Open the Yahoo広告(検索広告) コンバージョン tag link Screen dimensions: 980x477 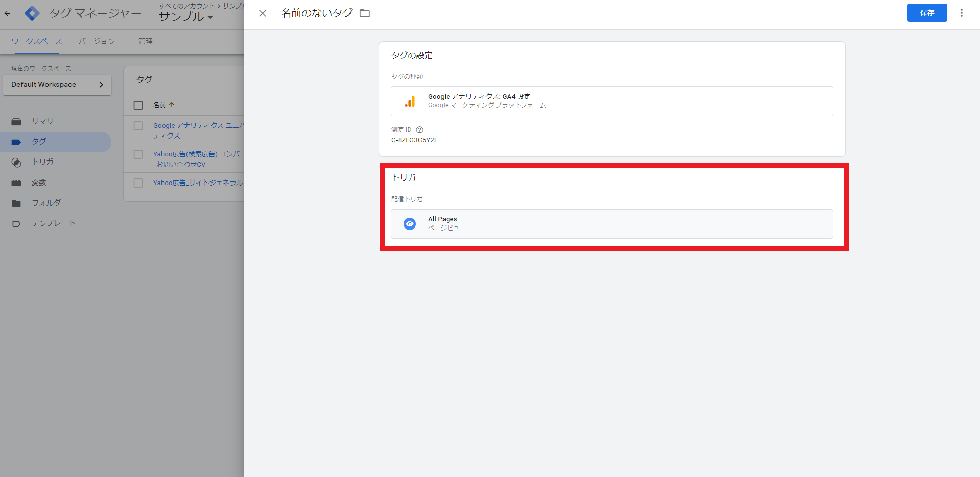(x=198, y=159)
